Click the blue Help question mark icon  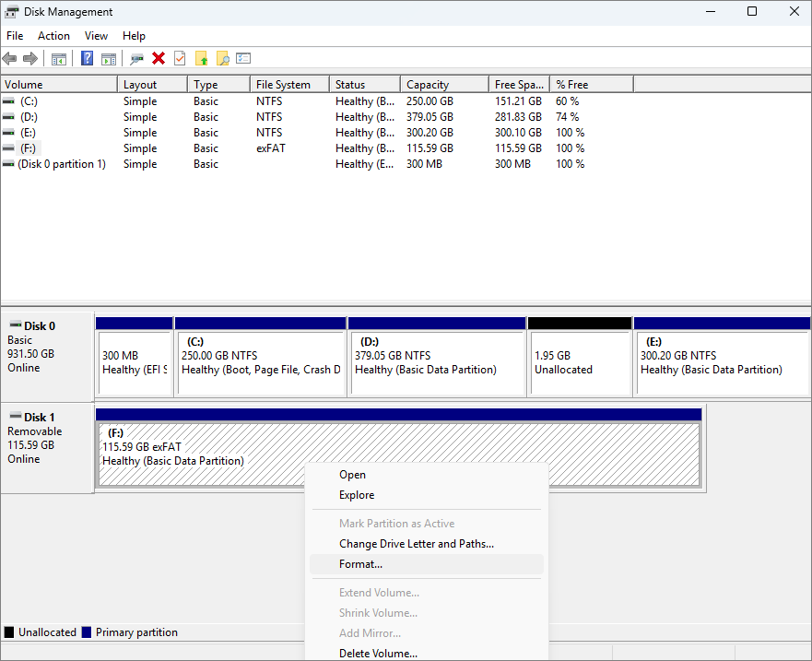click(87, 59)
